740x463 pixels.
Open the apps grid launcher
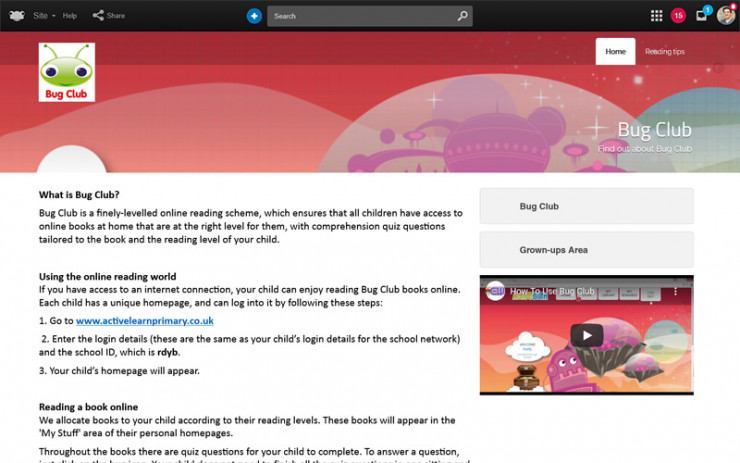[656, 16]
